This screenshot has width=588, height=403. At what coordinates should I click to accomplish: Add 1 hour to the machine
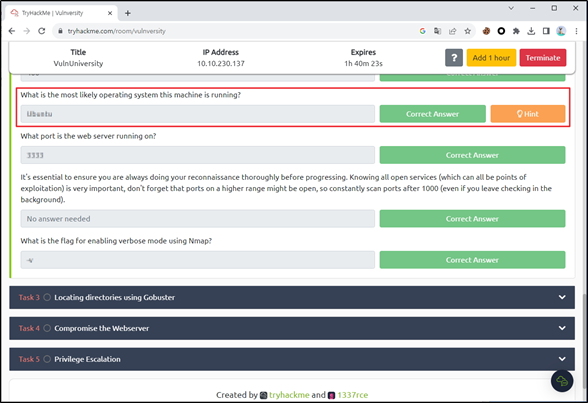click(x=491, y=58)
